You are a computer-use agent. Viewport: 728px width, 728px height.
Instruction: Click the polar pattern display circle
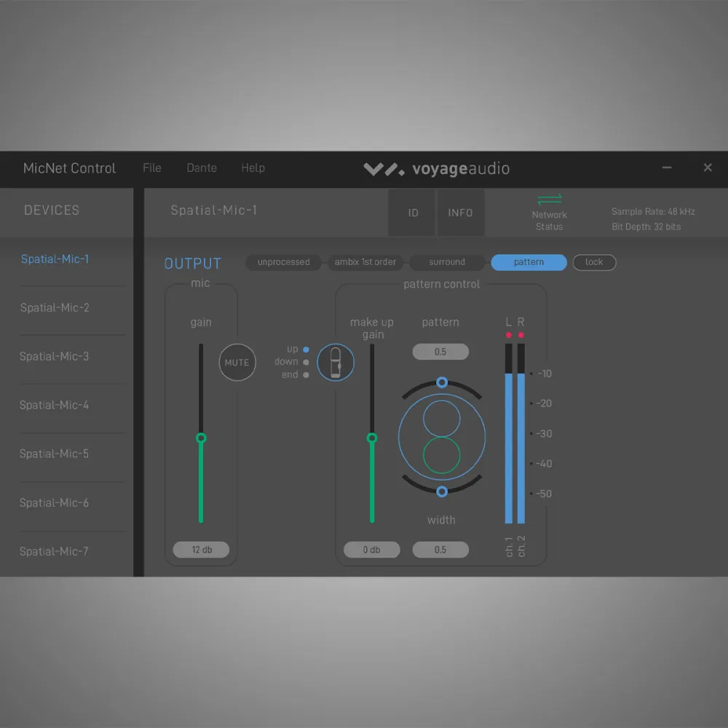(x=441, y=437)
